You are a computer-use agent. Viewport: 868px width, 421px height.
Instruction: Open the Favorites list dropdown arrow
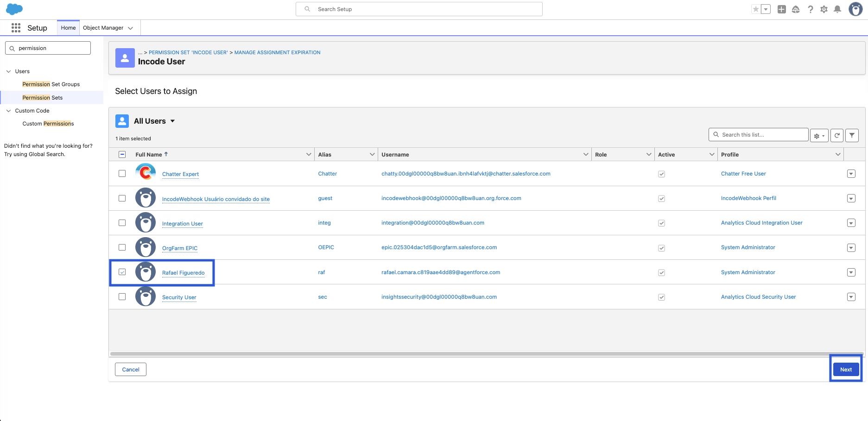click(x=766, y=9)
